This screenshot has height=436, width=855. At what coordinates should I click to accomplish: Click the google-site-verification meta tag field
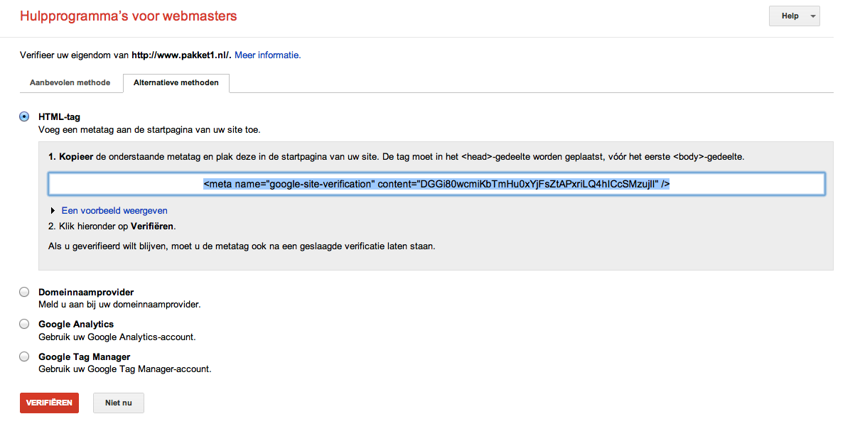[x=436, y=184]
